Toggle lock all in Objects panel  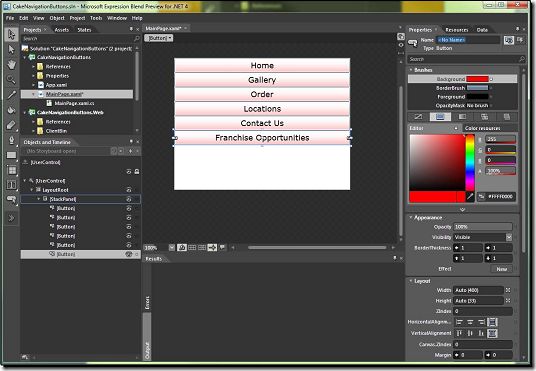(x=137, y=172)
